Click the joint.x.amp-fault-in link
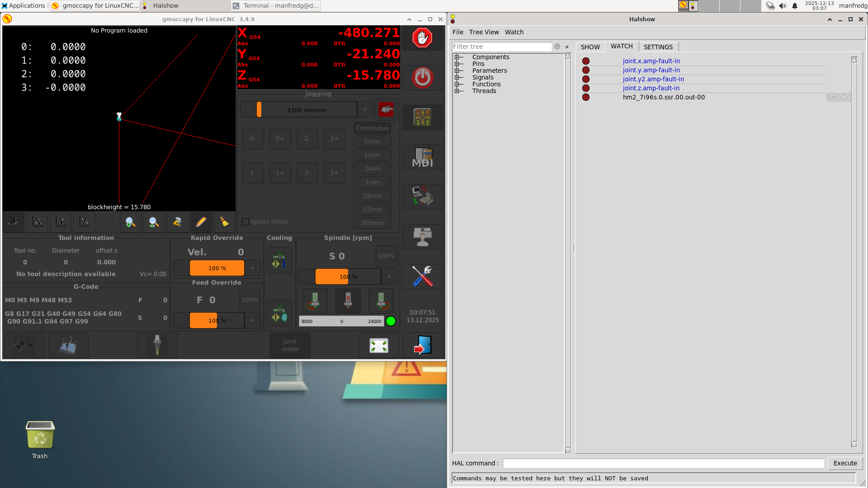 (651, 61)
